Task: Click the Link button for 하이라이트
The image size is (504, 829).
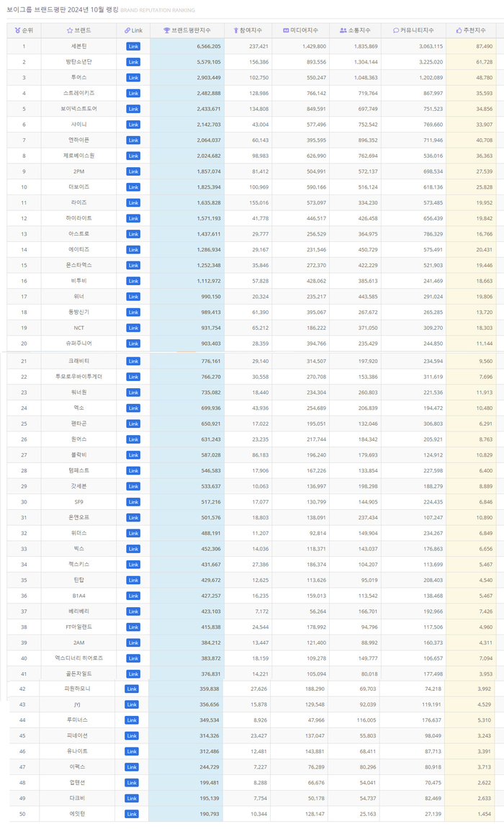Action: 133,218
